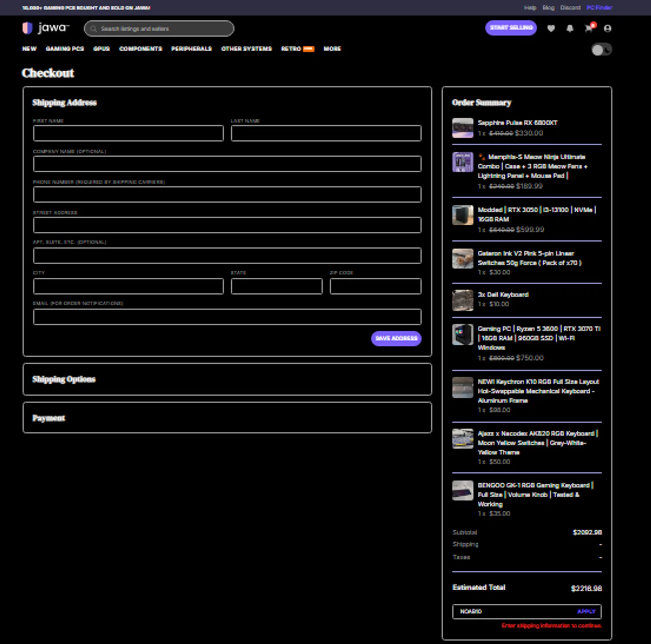Click the Estimated Total amount
This screenshot has width=651, height=644.
pos(586,588)
